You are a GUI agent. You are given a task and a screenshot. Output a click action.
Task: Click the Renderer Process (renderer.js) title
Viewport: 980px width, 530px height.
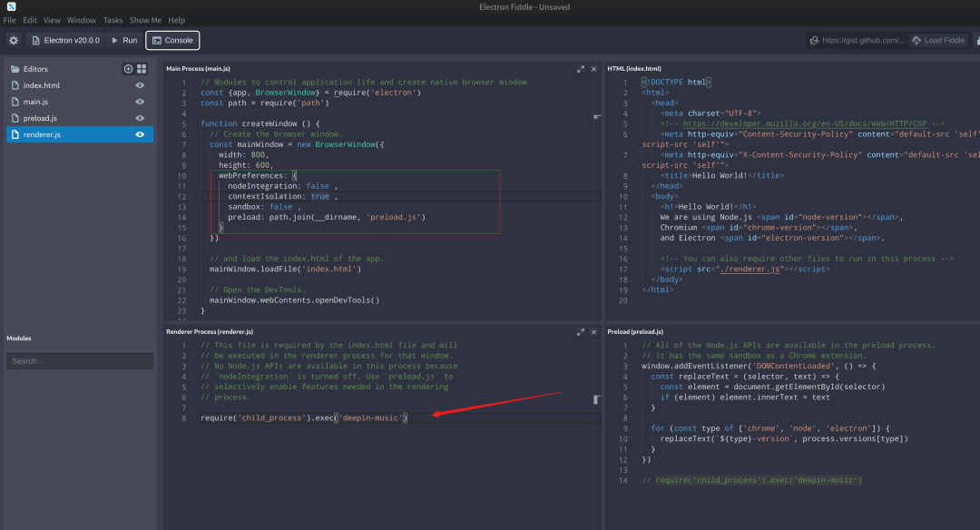(210, 332)
